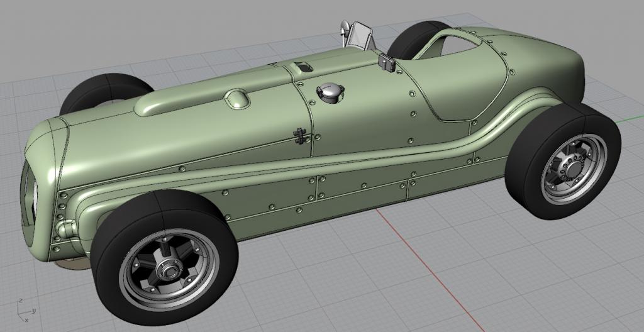Screen dimensions: 644x332
Task: Click the red X-axis line on grid
Action: click(429, 270)
